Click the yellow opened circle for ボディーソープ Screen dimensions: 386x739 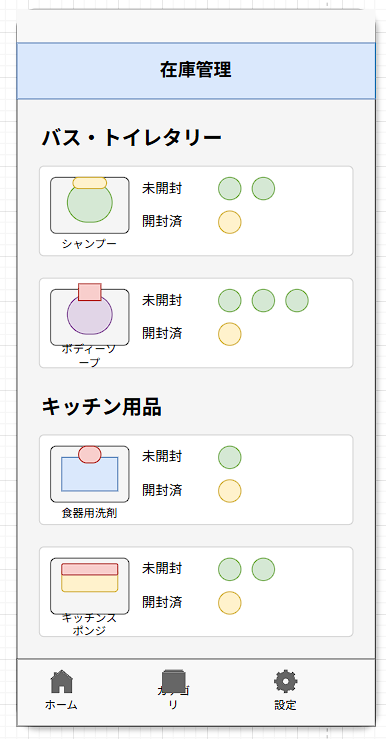point(230,334)
